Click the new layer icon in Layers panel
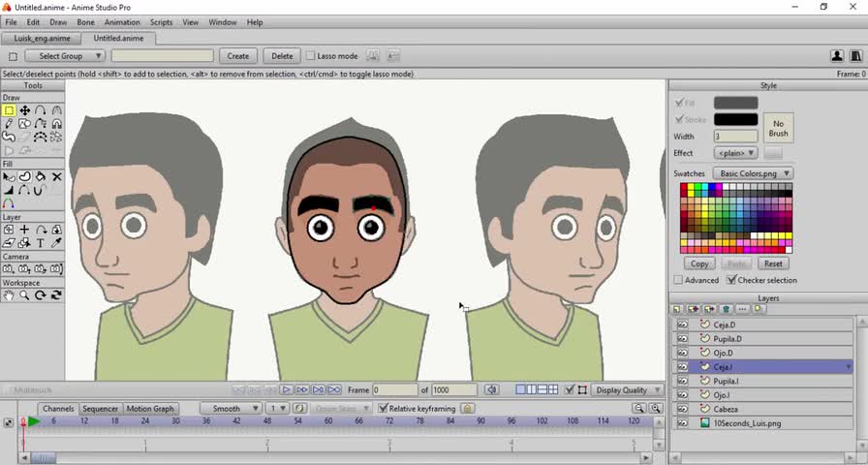The height and width of the screenshot is (465, 868). tap(677, 310)
